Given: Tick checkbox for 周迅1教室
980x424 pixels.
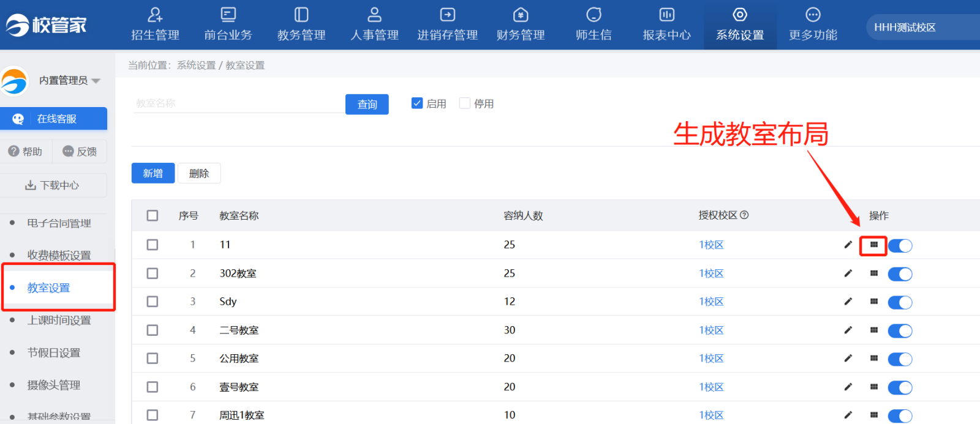Looking at the screenshot, I should click(153, 415).
